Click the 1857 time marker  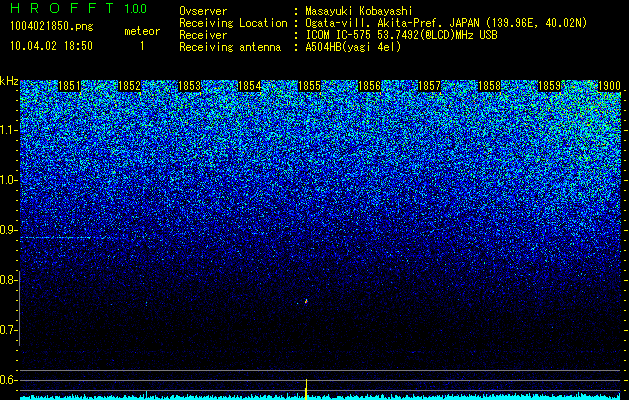430,86
